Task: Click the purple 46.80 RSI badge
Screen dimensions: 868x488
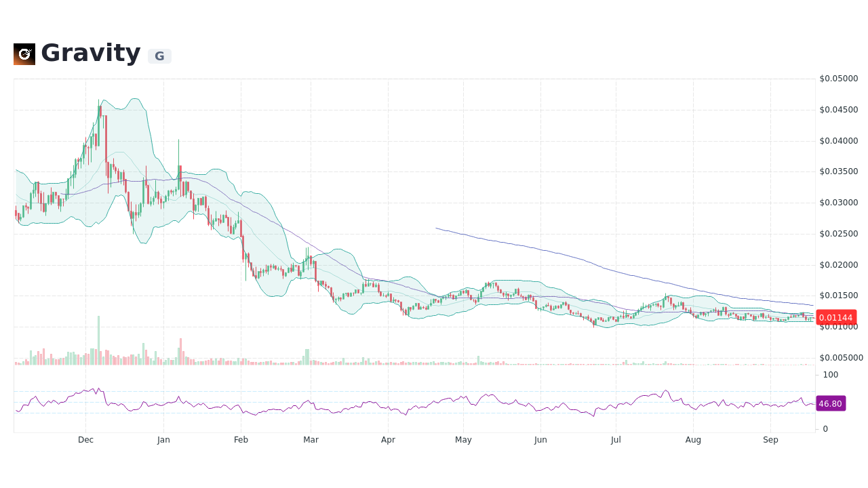Action: click(x=830, y=403)
